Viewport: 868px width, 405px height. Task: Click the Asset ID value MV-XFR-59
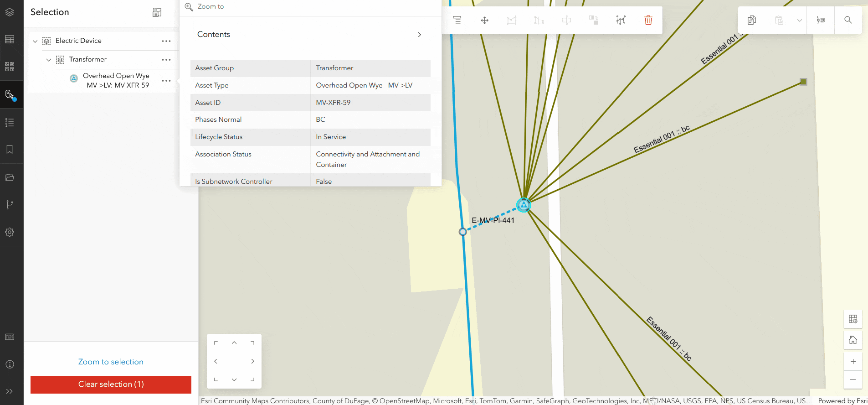(333, 103)
